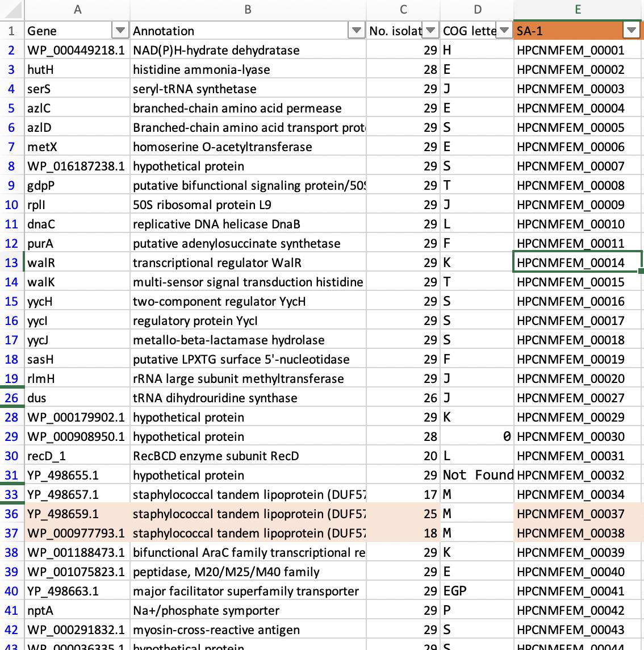
Task: Select column E header
Action: click(x=578, y=10)
